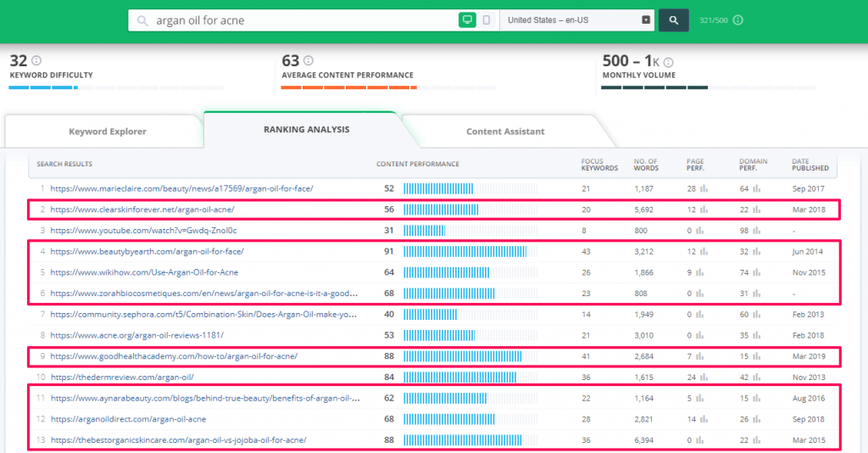Click the Content Performance column header
The image size is (868, 453).
pyautogui.click(x=417, y=165)
